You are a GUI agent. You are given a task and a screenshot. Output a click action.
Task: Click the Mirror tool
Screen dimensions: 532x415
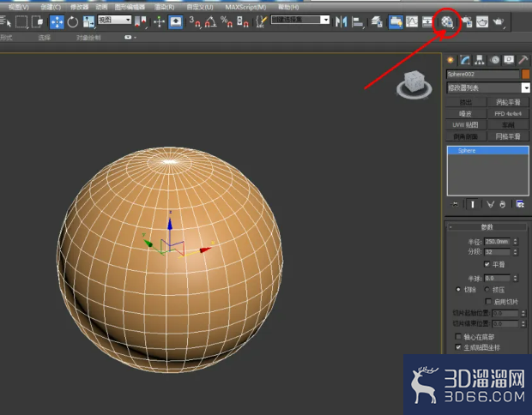click(x=341, y=22)
